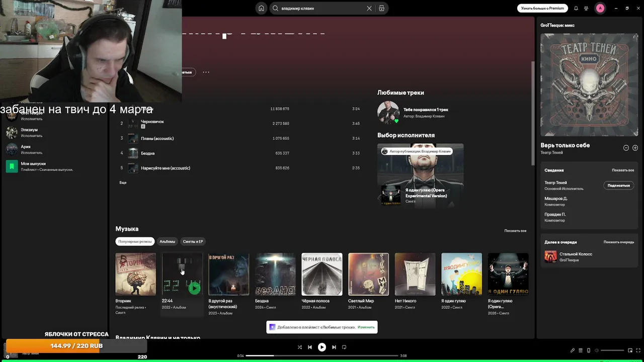The image size is (644, 362).
Task: Click the song progress bar
Action: (x=322, y=355)
